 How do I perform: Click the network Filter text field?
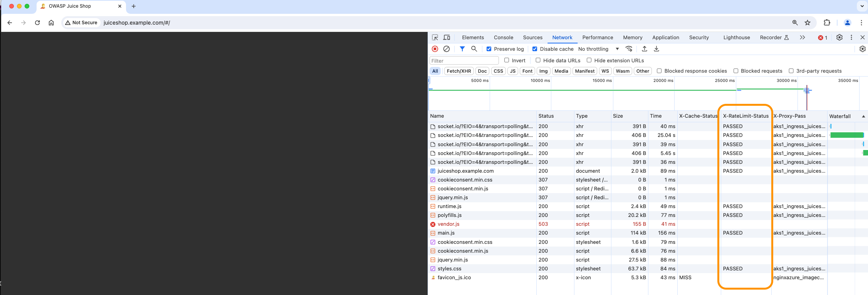pyautogui.click(x=464, y=60)
